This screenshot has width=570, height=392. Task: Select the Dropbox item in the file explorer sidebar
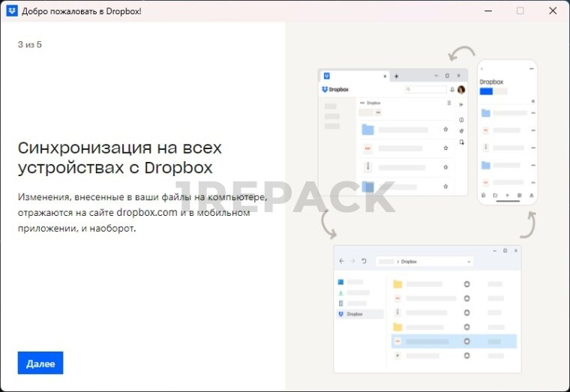[x=360, y=314]
